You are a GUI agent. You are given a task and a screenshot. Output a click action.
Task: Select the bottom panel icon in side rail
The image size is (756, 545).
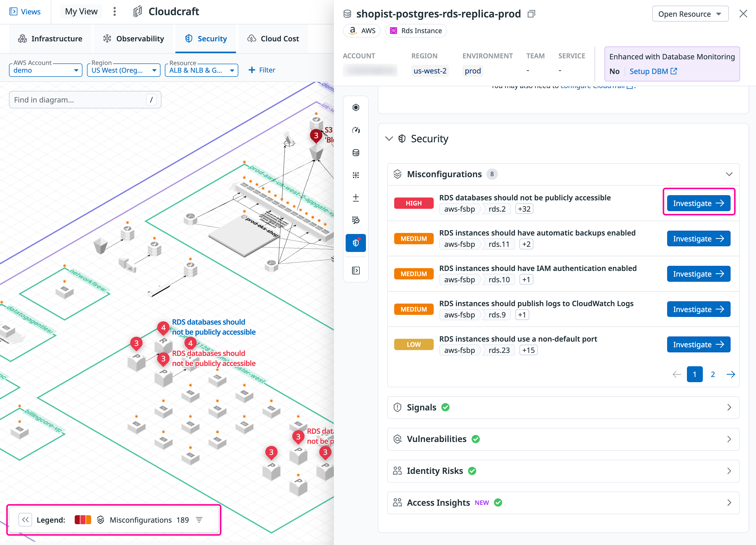pos(356,270)
